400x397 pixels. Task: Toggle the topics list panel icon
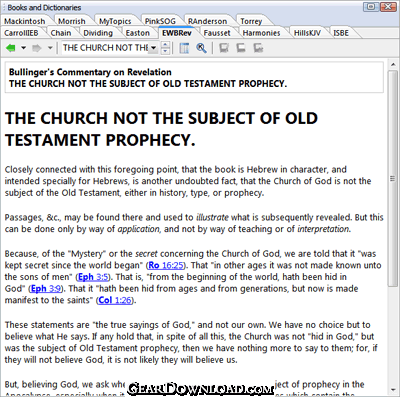click(184, 48)
